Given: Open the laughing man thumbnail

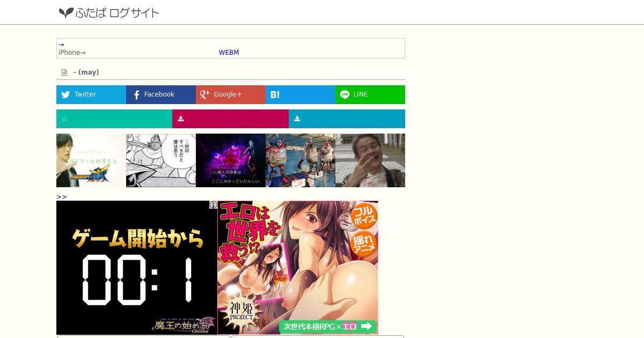Looking at the screenshot, I should coord(370,160).
